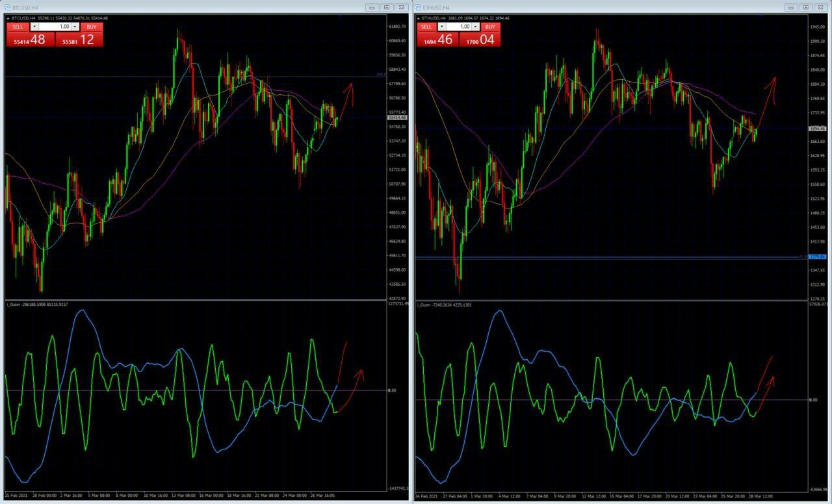The width and height of the screenshot is (832, 504).
Task: Click the ETHUSD,H4 window title text
Action: tap(437, 7)
